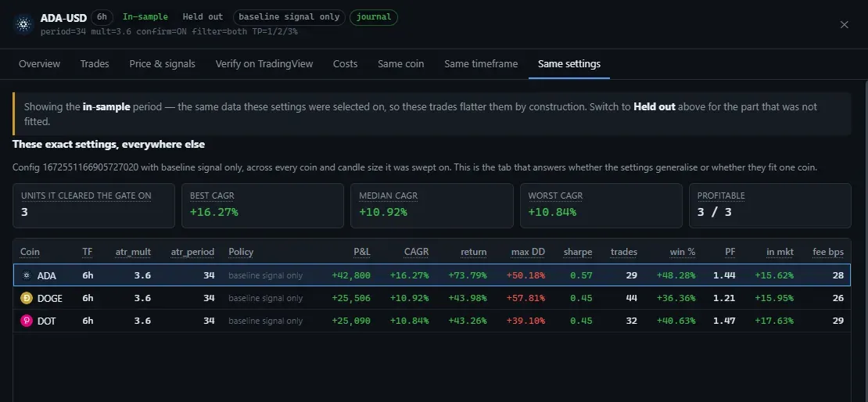Open the Trades tab
The width and height of the screenshot is (868, 402).
coord(95,63)
